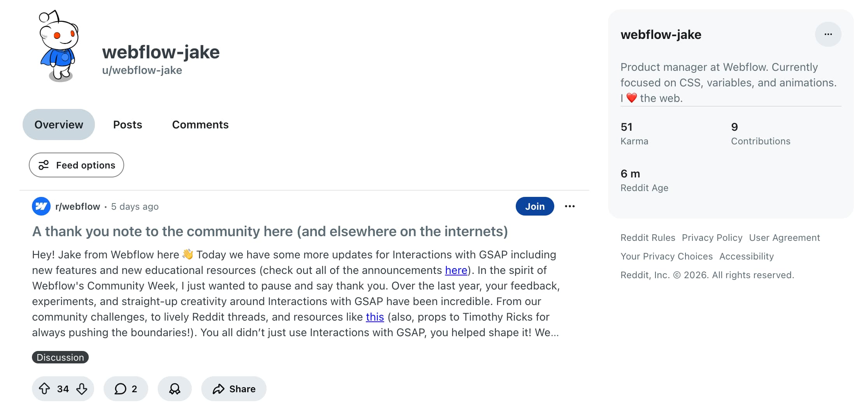This screenshot has height=407, width=868.
Task: Open the Feed options dropdown
Action: click(76, 165)
